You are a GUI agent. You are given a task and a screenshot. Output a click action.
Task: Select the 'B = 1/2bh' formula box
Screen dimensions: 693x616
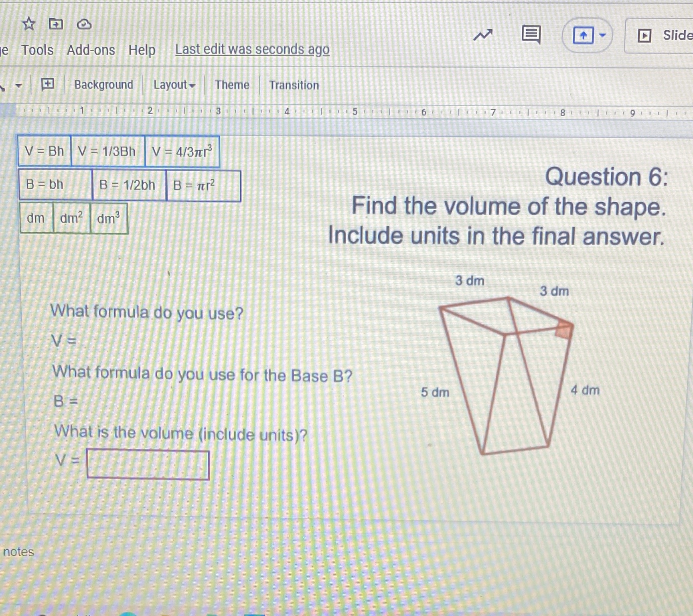(129, 185)
